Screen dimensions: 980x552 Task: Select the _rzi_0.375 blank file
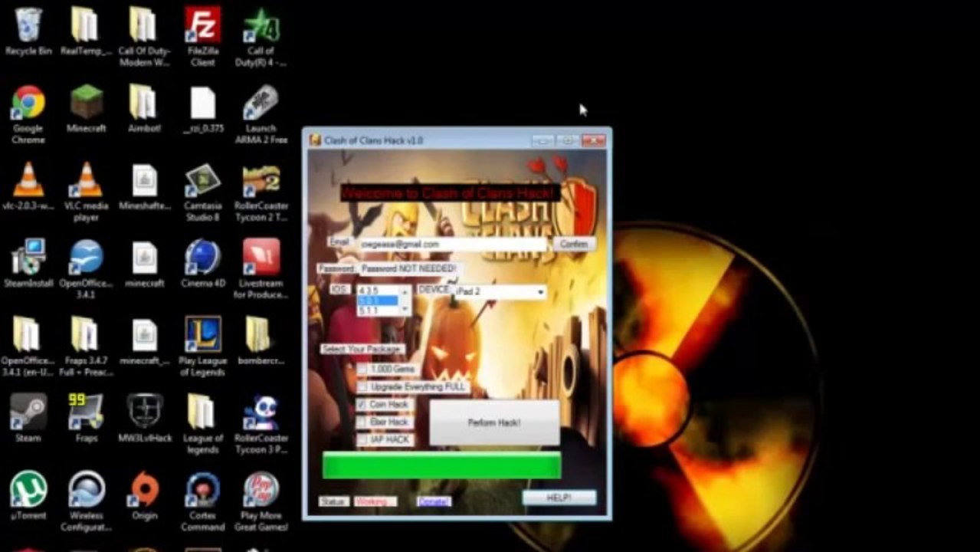pyautogui.click(x=203, y=109)
